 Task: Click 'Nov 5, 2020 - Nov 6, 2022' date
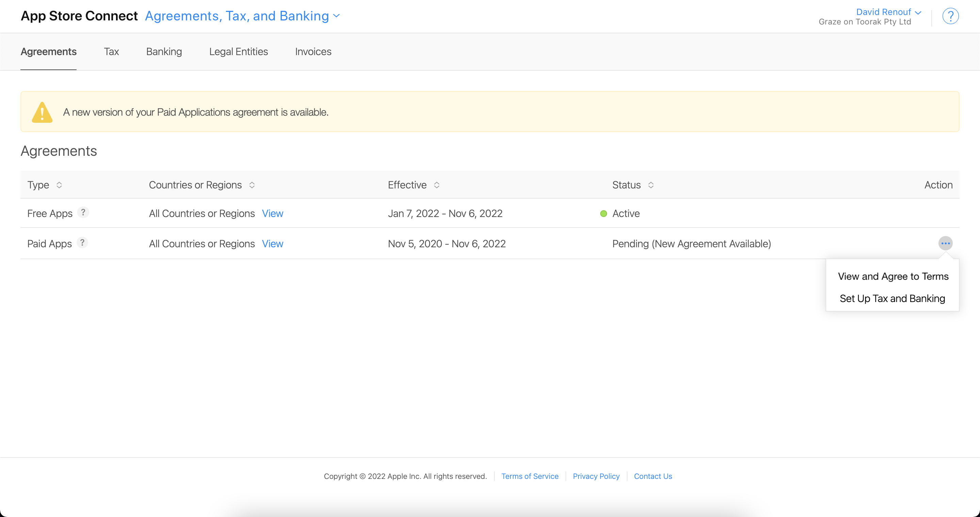[x=447, y=244]
